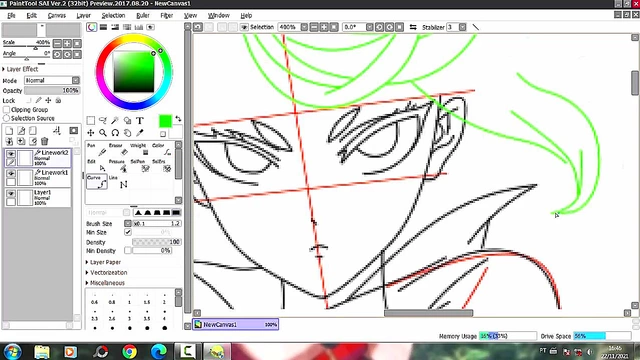The width and height of the screenshot is (640, 360).
Task: Select the Layer1 layer row
Action: pos(38,198)
